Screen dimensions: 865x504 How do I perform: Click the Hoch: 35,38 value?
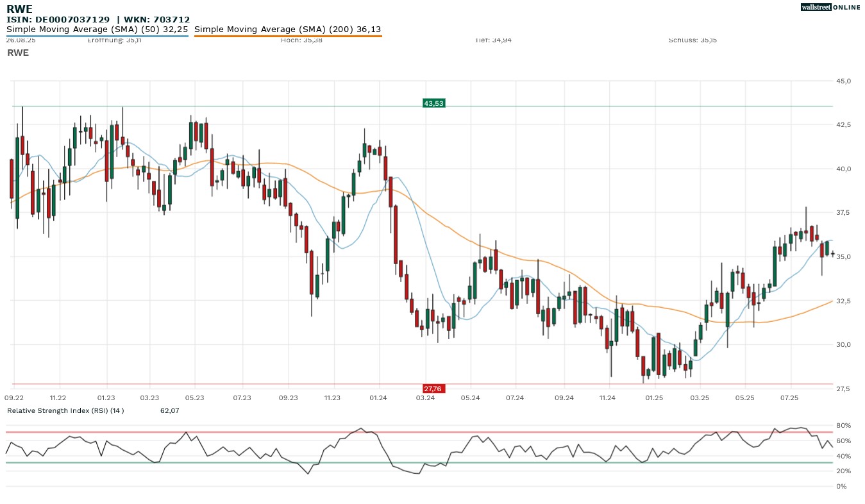(301, 40)
